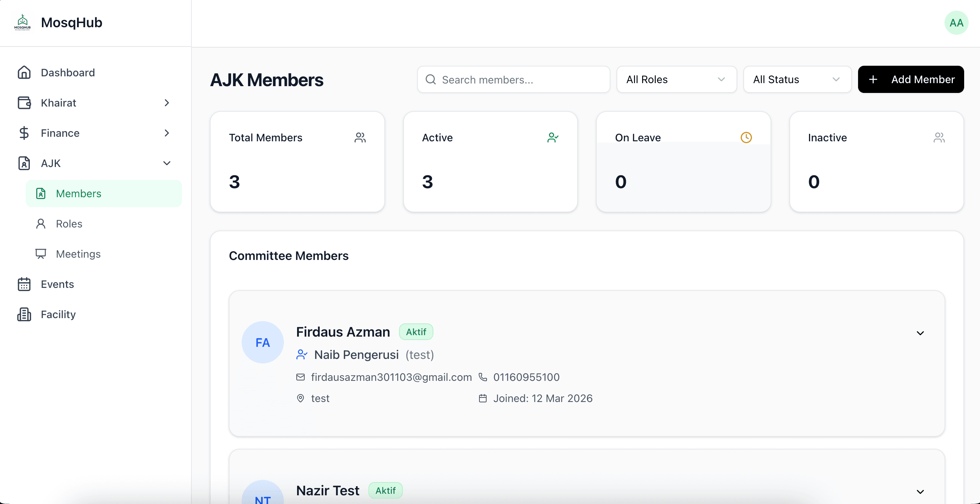Open the All Roles filter dropdown

click(676, 79)
